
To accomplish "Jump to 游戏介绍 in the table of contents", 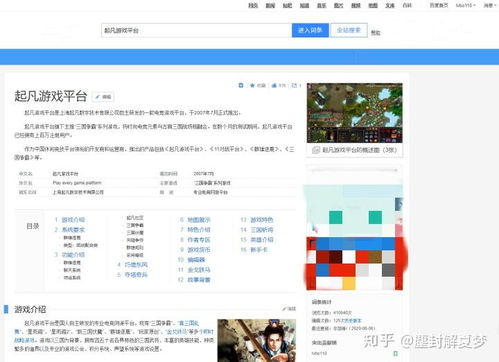I will tap(73, 220).
